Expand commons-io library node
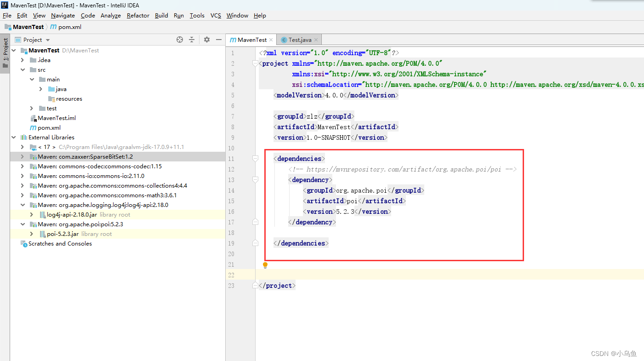Viewport: 644px width, 361px height. [23, 176]
